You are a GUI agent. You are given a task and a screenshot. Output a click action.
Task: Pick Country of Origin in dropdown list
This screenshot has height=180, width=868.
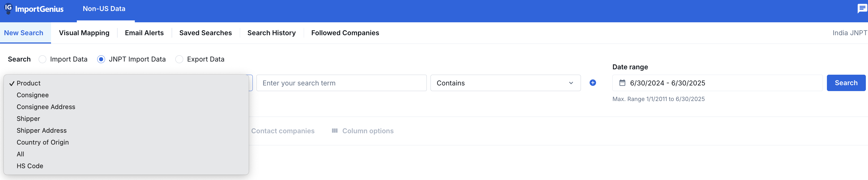coord(43,142)
